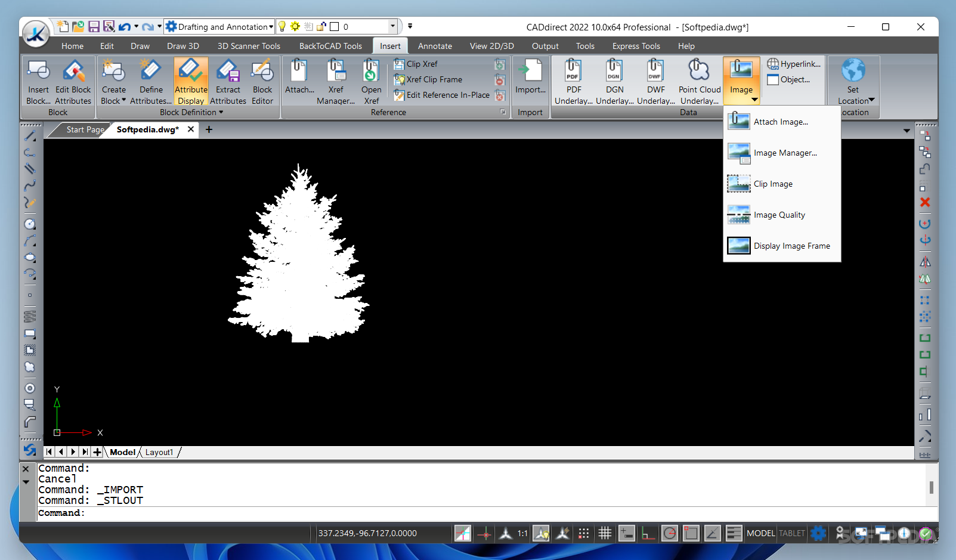Click Define Attributes ribbon icon

(151, 82)
